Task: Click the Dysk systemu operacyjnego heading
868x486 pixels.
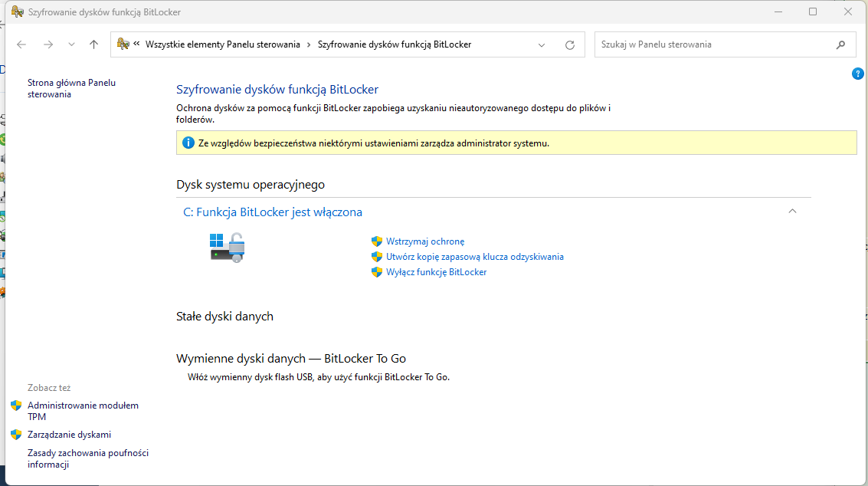Action: 251,185
